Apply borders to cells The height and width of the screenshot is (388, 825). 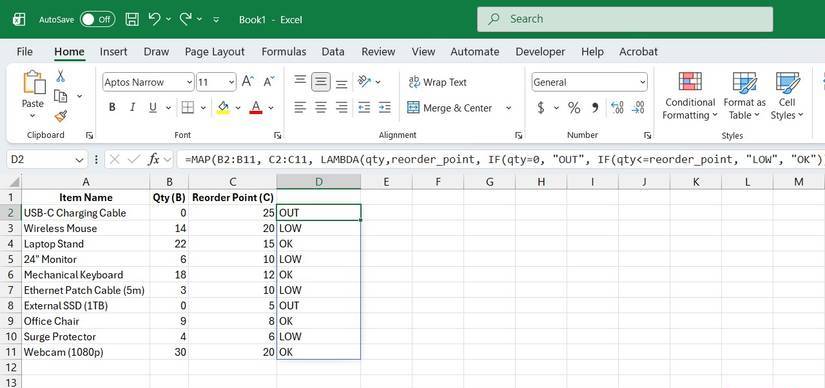click(187, 108)
